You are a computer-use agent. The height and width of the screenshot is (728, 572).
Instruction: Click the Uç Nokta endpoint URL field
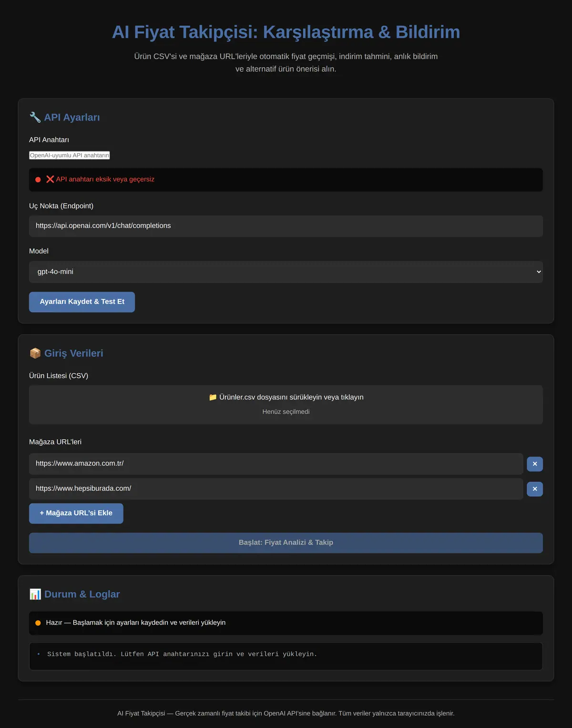(x=286, y=226)
